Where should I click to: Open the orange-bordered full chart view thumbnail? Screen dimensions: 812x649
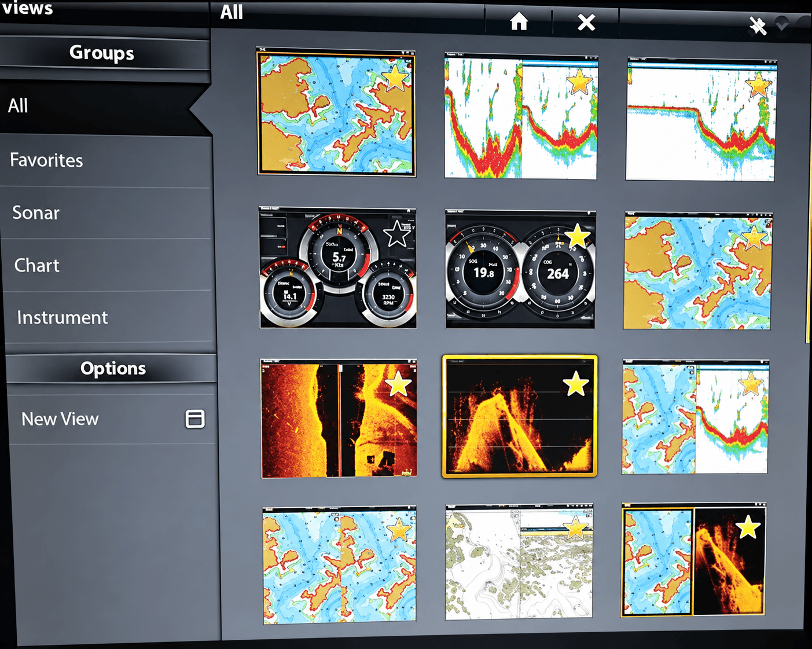(x=336, y=112)
